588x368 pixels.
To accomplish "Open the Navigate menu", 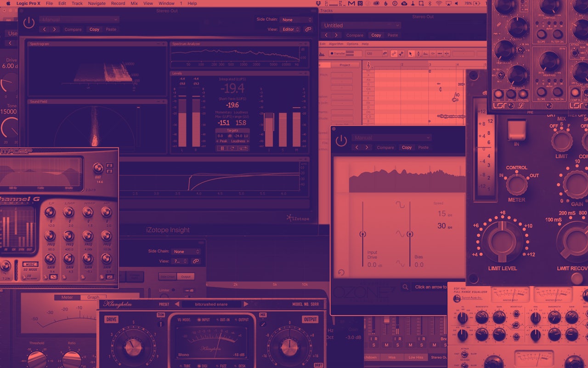I will (x=97, y=3).
